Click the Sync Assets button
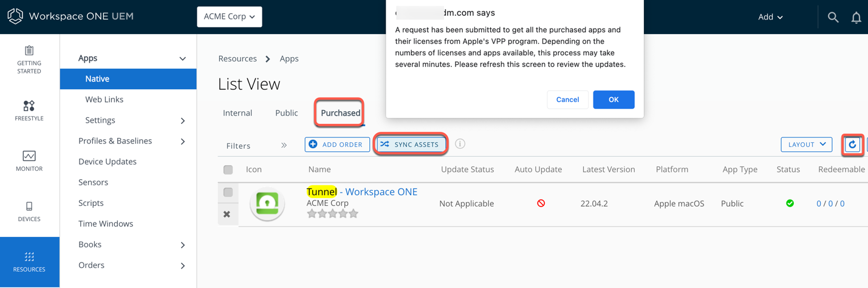Image resolution: width=868 pixels, height=288 pixels. click(411, 145)
